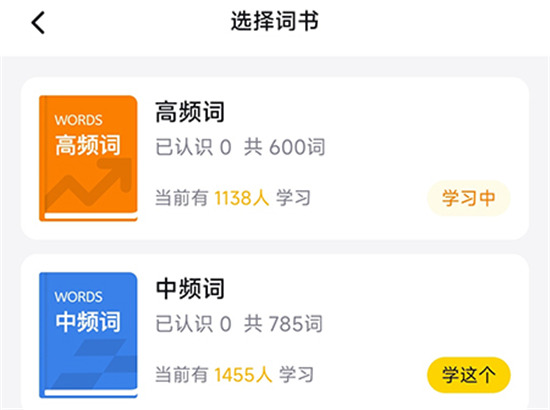The width and height of the screenshot is (550, 410).
Task: Click the 已认识 0 共 600词 line
Action: point(240,147)
